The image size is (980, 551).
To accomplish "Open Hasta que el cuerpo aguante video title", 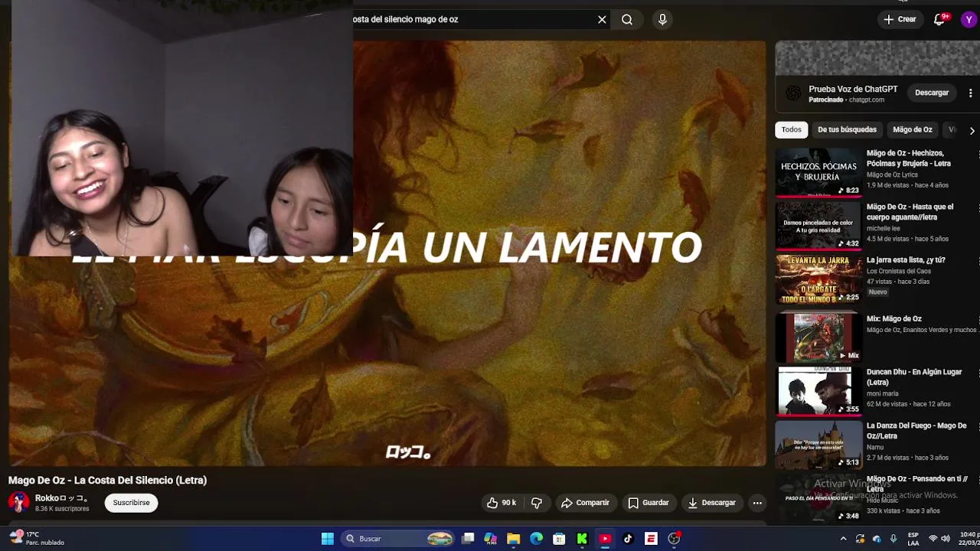I will point(910,212).
